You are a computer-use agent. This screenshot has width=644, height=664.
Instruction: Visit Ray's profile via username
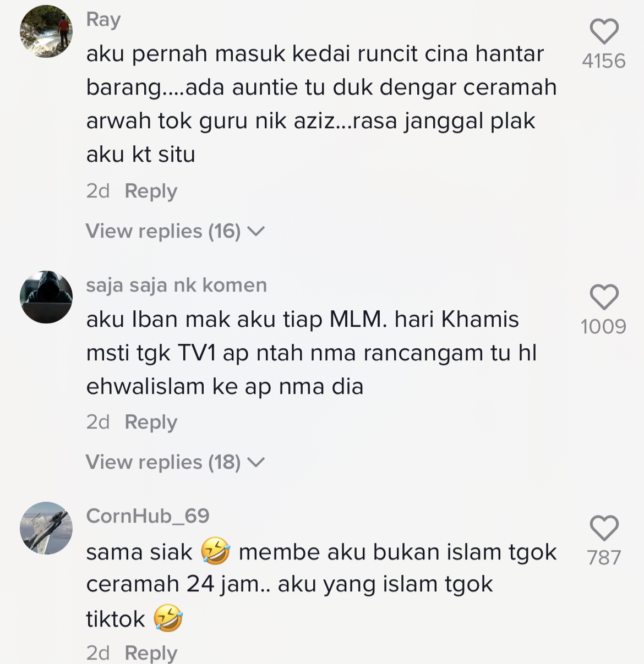(103, 20)
